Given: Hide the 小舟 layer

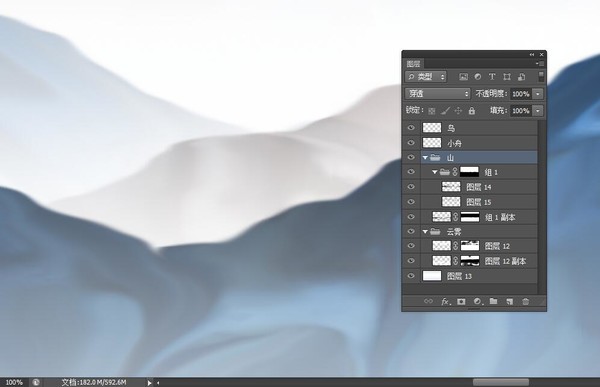Looking at the screenshot, I should click(x=411, y=143).
